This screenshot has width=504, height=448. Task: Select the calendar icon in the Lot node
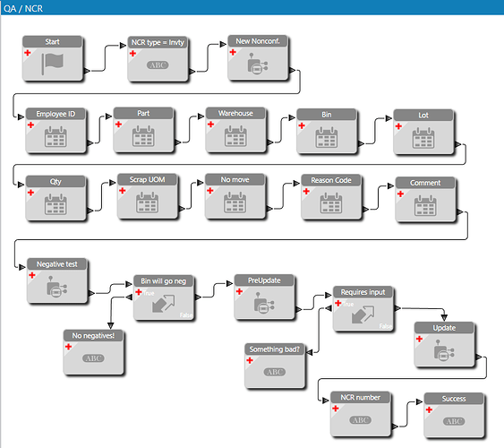pos(423,138)
